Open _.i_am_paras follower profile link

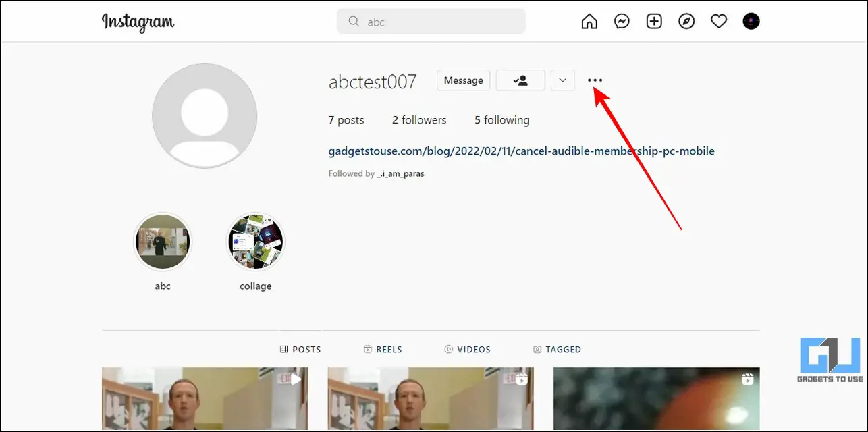click(x=400, y=173)
